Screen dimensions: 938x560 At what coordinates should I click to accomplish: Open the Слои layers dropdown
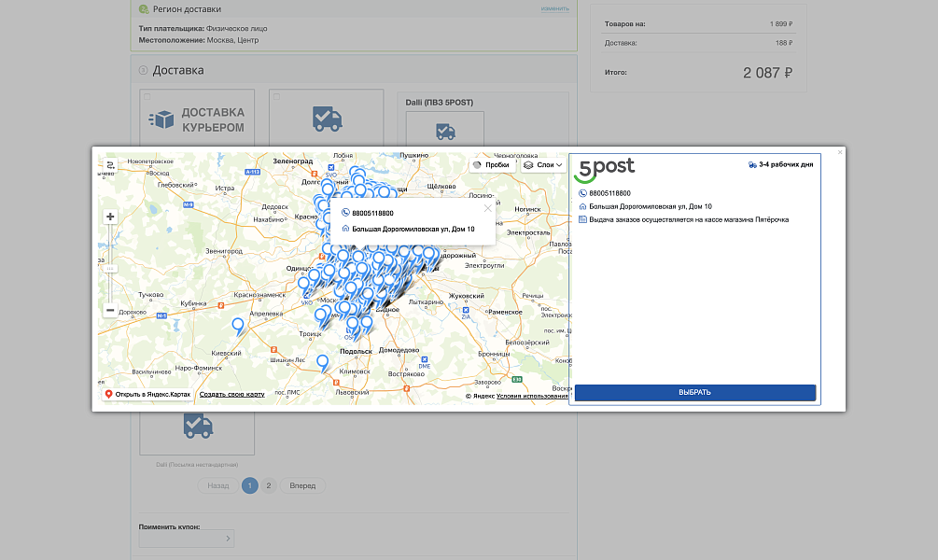(543, 164)
